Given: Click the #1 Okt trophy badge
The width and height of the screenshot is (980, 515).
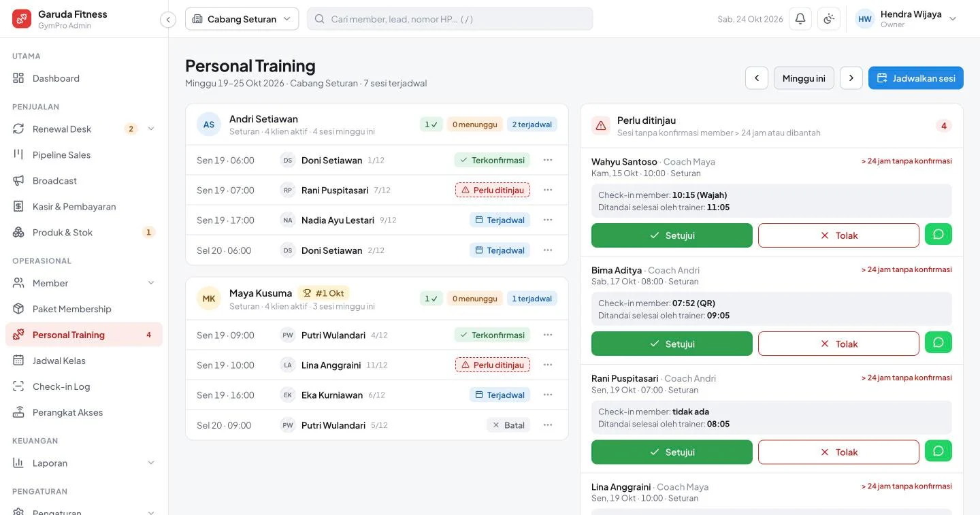Looking at the screenshot, I should coord(323,293).
